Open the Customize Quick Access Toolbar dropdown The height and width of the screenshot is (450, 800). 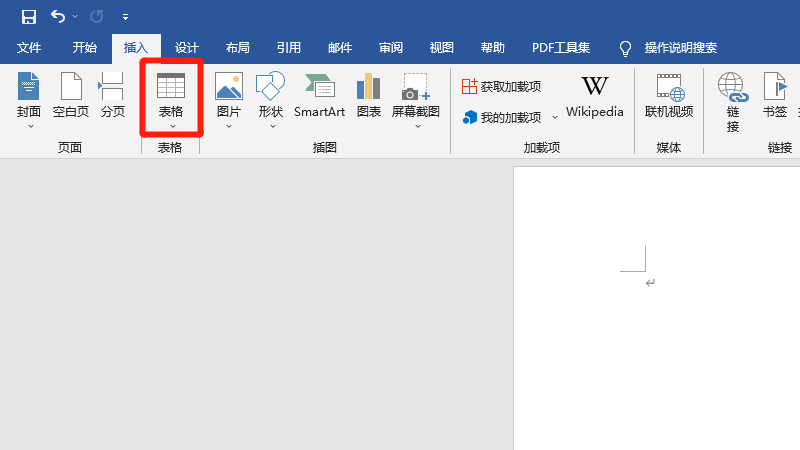click(x=125, y=17)
